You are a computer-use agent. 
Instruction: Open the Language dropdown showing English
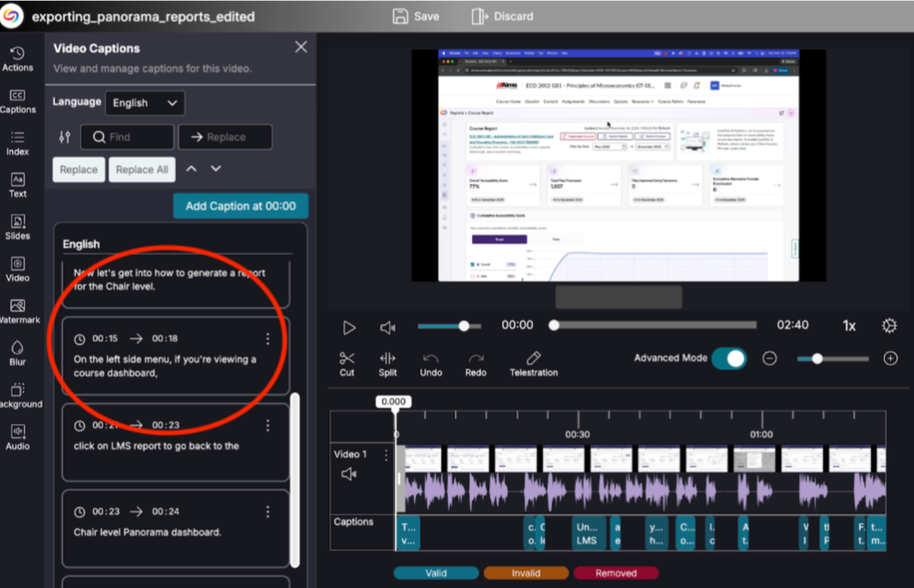[x=145, y=103]
